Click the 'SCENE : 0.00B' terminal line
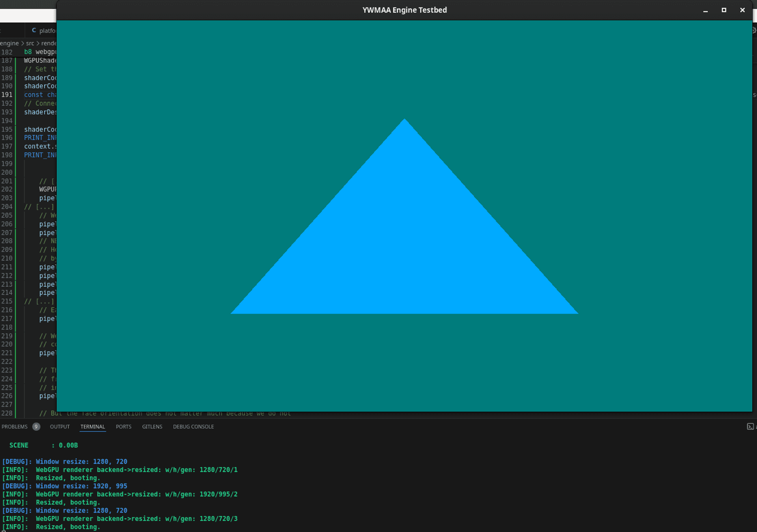This screenshot has height=532, width=757. (x=43, y=445)
